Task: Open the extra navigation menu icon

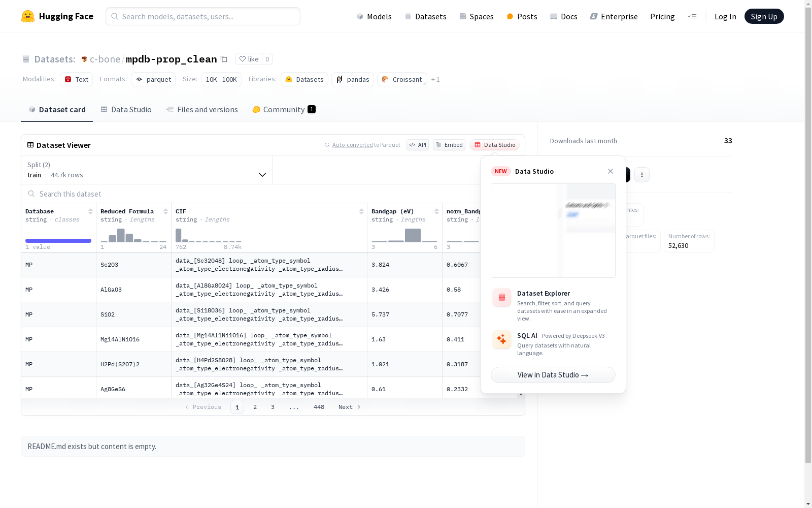Action: (692, 16)
